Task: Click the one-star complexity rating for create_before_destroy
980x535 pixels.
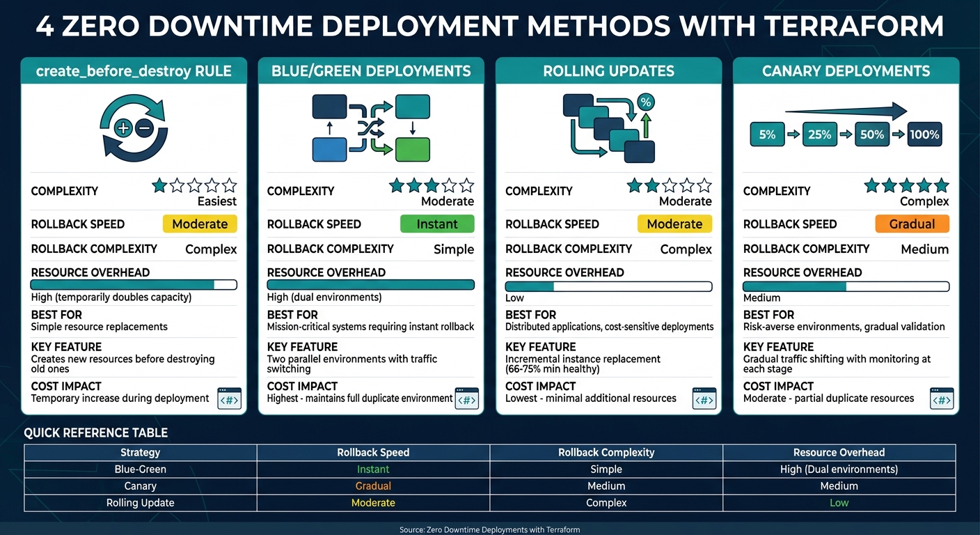Action: click(x=195, y=185)
